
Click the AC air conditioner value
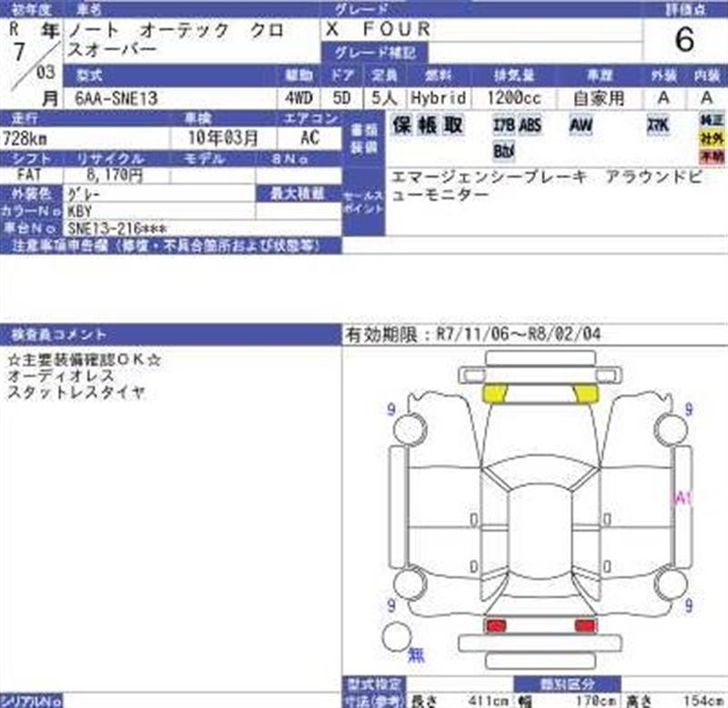coord(309,137)
